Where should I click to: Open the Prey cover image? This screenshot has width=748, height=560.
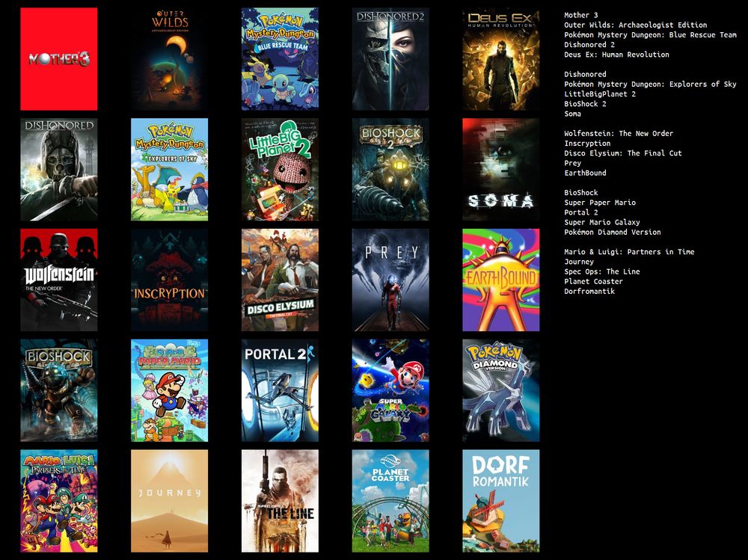390,280
